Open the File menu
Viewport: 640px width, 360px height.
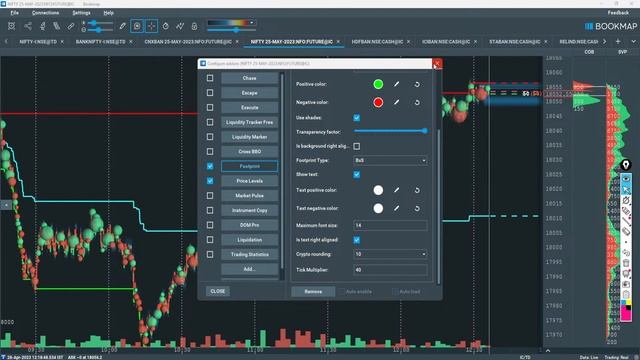15,13
